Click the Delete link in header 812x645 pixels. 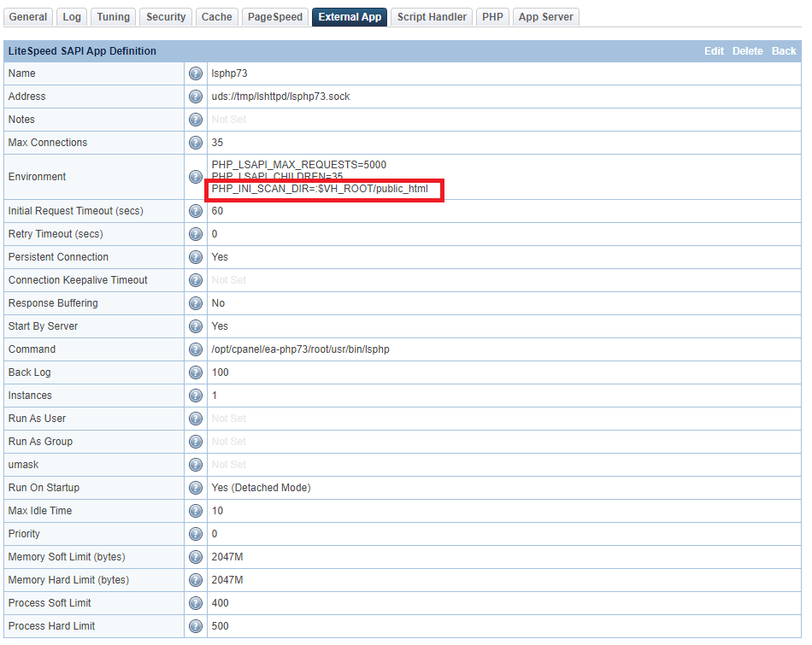pyautogui.click(x=747, y=51)
